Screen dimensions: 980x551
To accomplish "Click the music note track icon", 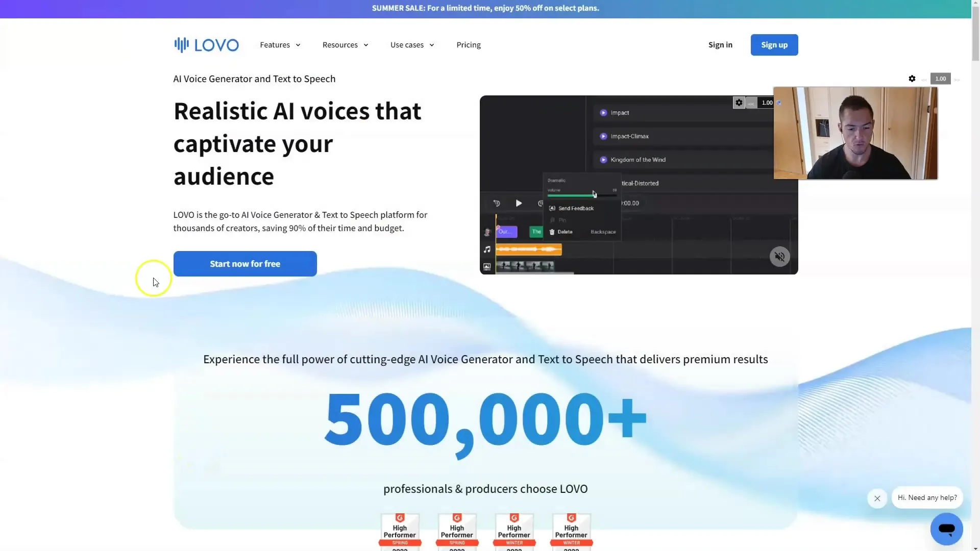I will coord(487,249).
